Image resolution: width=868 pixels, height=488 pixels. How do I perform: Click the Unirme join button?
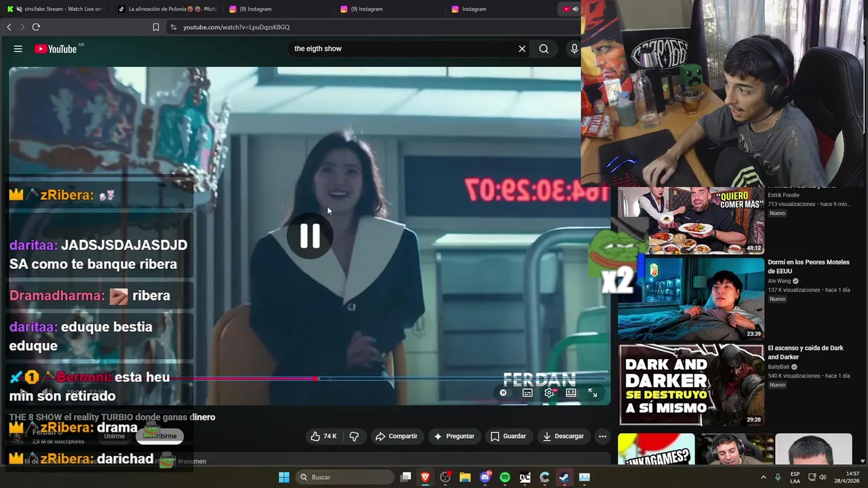click(114, 436)
